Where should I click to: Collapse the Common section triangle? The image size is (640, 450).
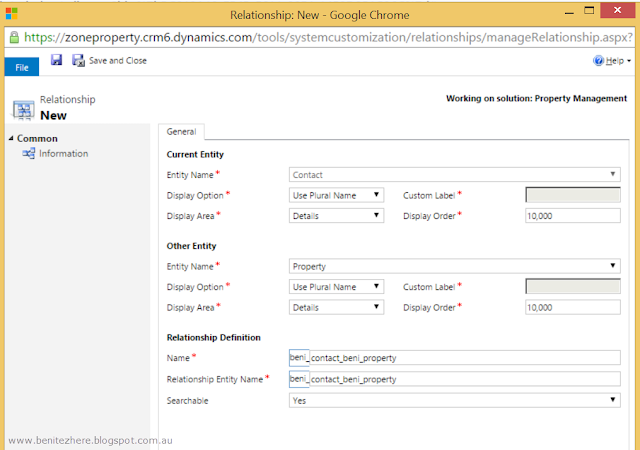pos(11,139)
